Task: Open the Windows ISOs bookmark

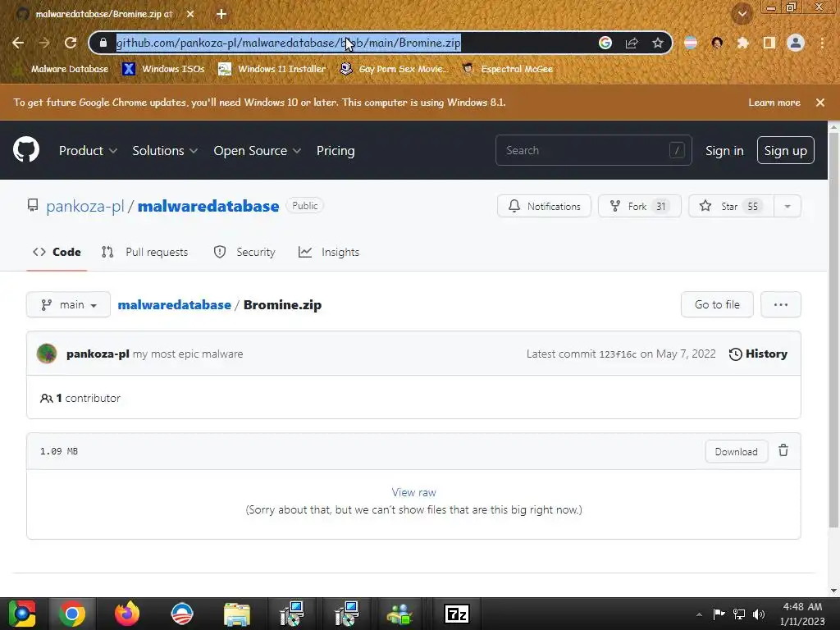Action: pyautogui.click(x=163, y=69)
